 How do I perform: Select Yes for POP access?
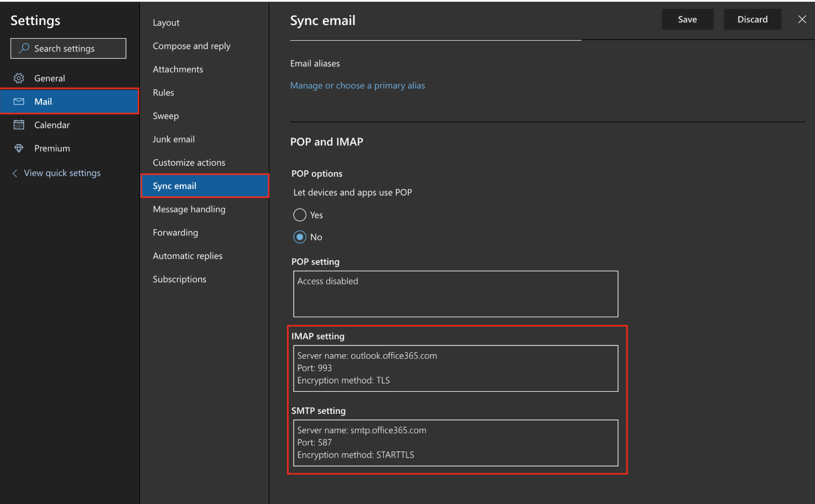click(x=300, y=215)
